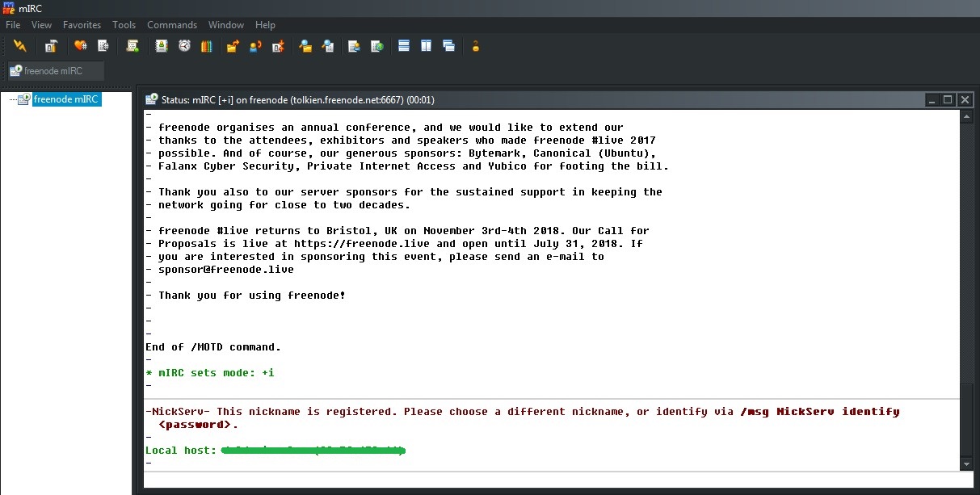Image resolution: width=980 pixels, height=495 pixels.
Task: Focus the command input box at bottom
Action: [559, 479]
